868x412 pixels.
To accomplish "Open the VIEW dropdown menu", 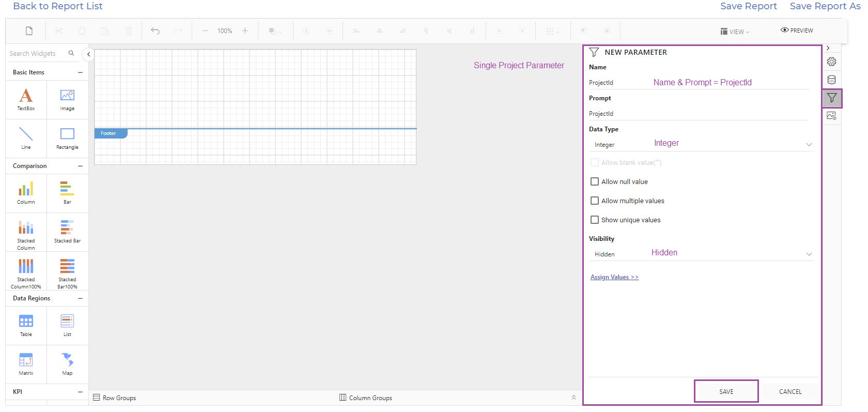I will click(735, 32).
